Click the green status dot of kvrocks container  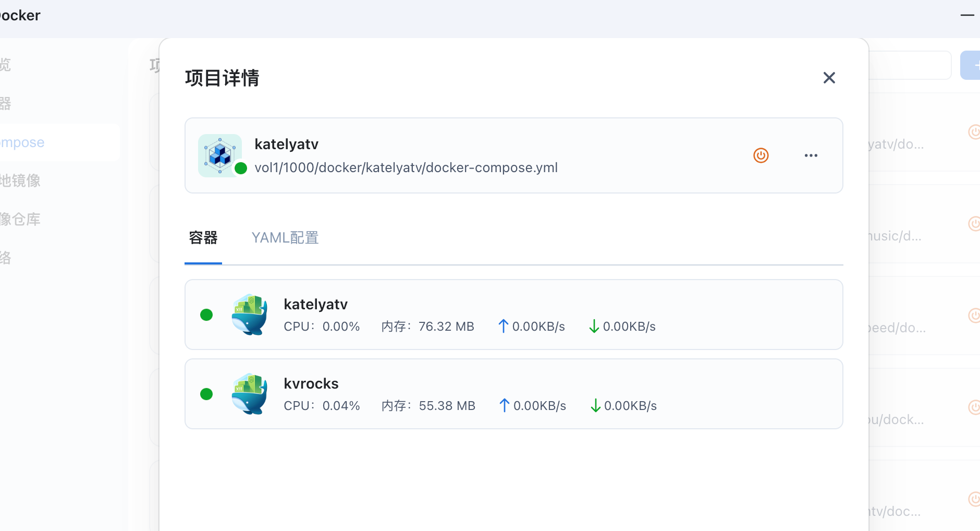(x=206, y=394)
